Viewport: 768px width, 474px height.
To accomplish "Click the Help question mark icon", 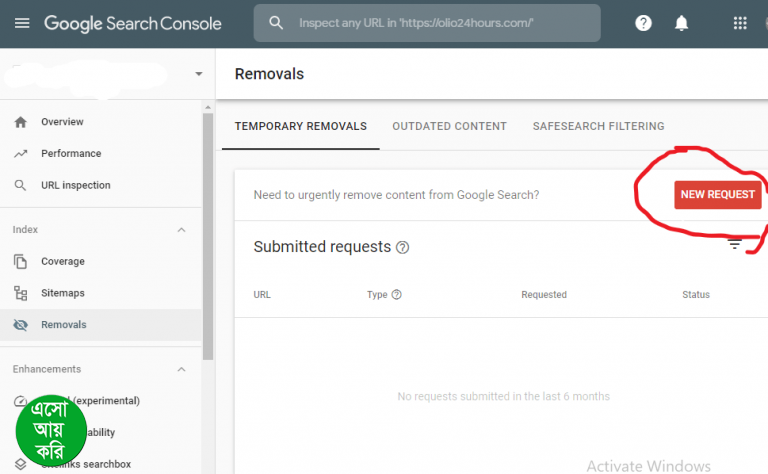I will coord(643,23).
